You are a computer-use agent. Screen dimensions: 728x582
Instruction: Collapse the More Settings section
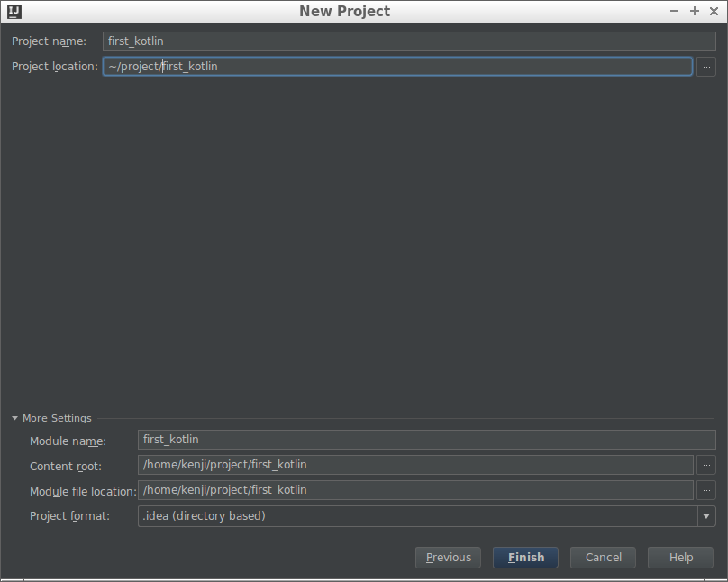15,418
